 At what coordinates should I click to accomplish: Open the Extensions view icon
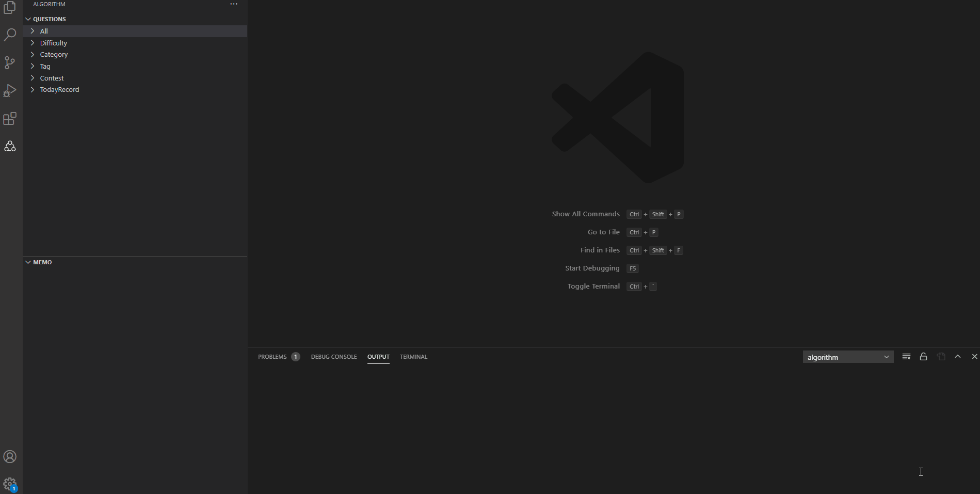(x=10, y=119)
